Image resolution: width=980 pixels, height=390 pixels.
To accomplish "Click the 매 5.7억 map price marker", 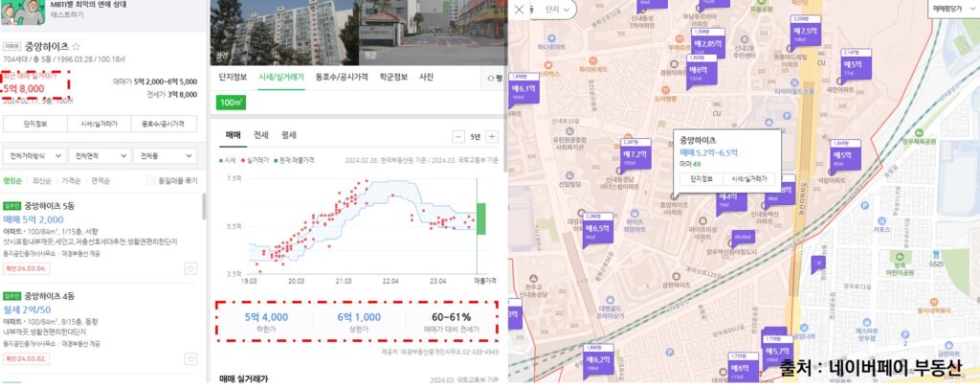I will [778, 351].
